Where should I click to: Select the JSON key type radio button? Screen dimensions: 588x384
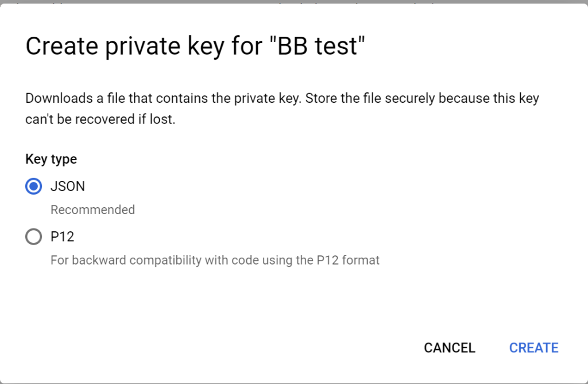pyautogui.click(x=33, y=187)
